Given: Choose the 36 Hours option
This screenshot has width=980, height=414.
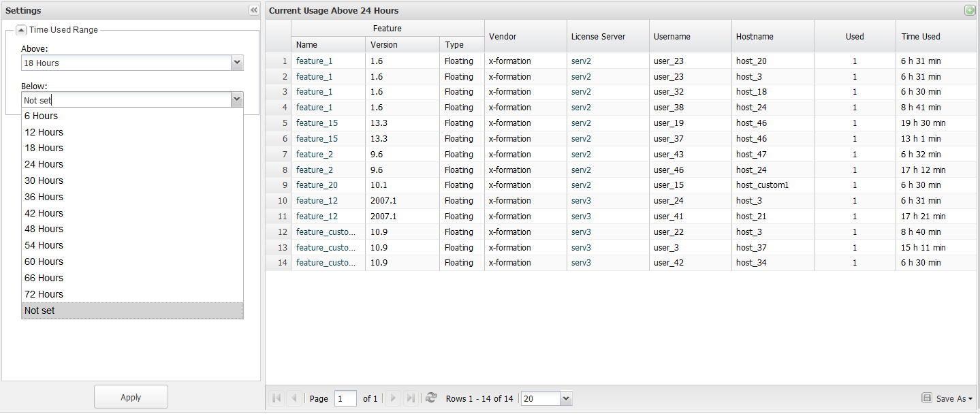Looking at the screenshot, I should click(x=132, y=197).
